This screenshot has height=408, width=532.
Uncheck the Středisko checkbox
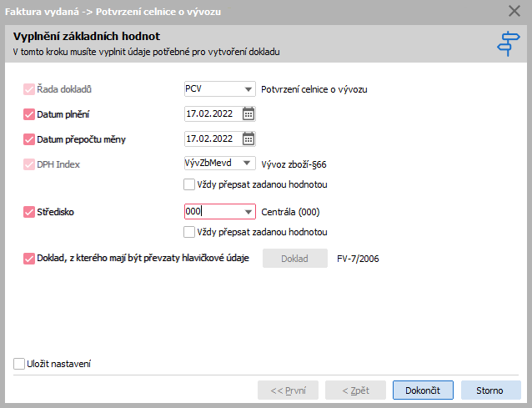[30, 212]
